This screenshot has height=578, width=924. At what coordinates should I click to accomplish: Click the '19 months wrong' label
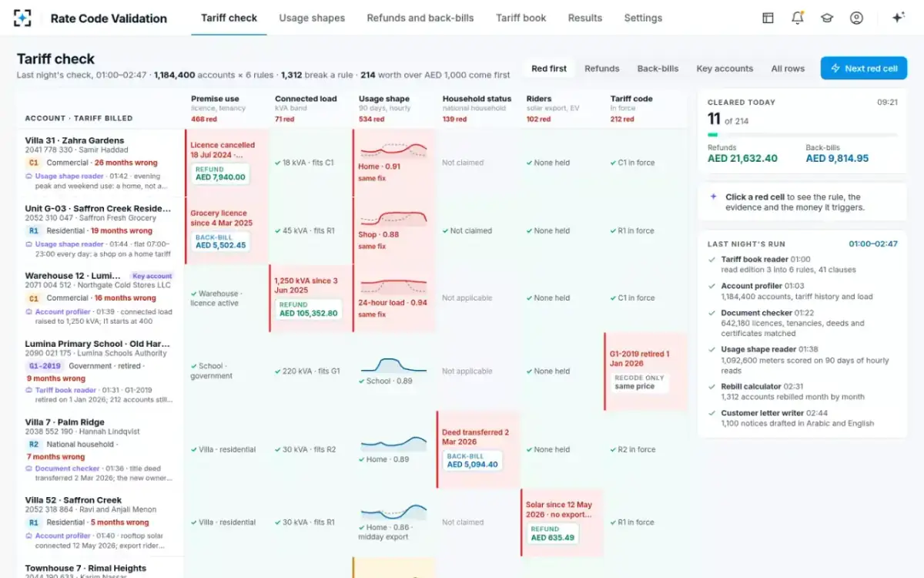click(x=122, y=230)
